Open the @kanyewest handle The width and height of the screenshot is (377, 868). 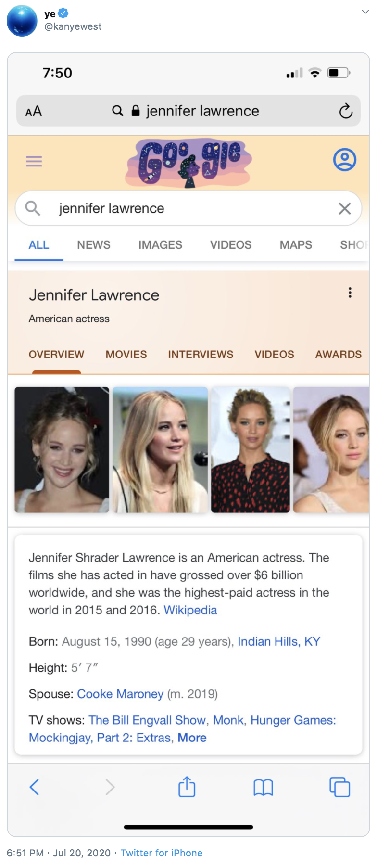click(73, 26)
